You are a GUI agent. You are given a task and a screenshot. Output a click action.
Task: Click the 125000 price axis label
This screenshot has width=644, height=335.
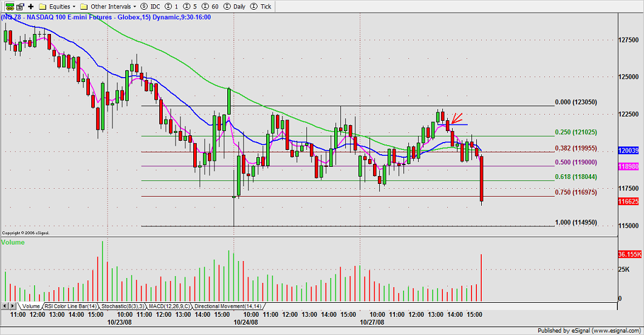(x=628, y=76)
